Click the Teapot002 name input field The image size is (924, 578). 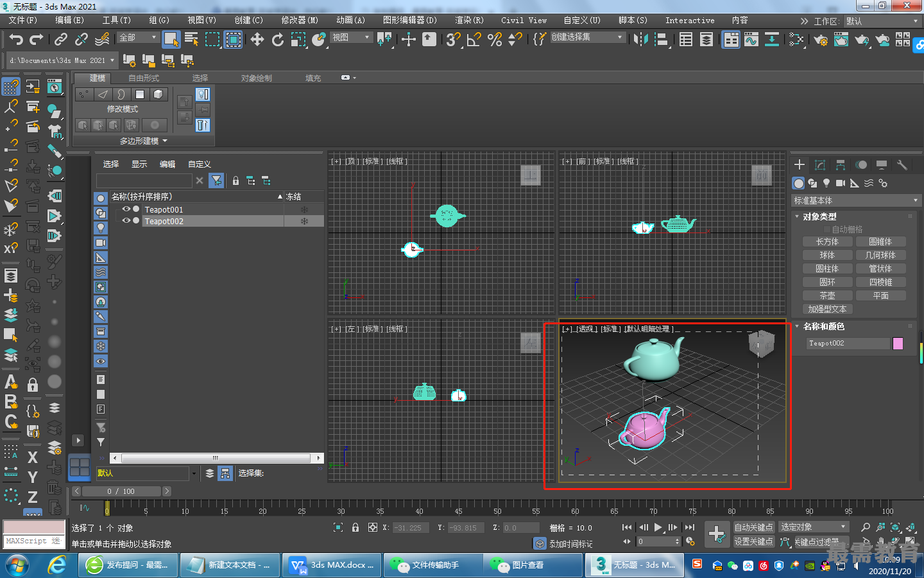[848, 343]
